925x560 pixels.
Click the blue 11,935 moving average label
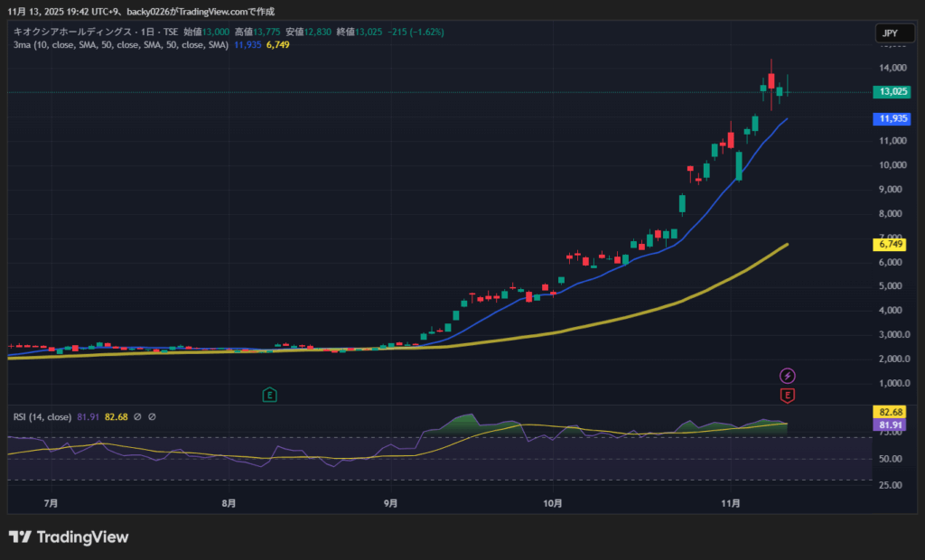pos(892,118)
